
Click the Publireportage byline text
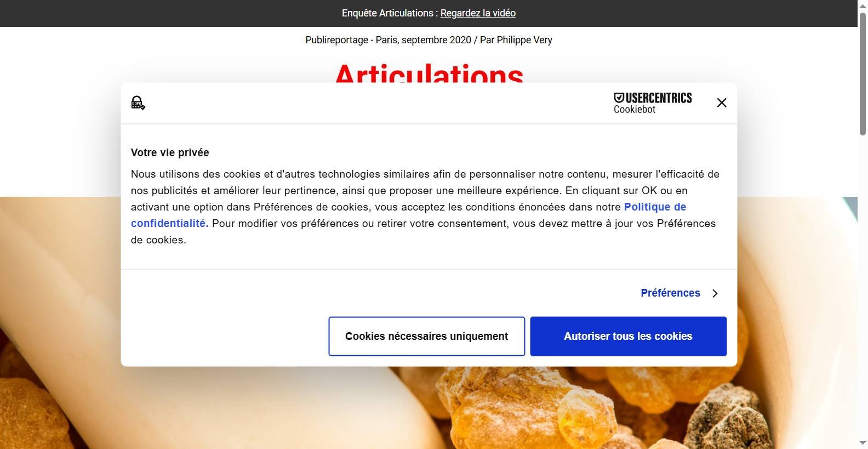(429, 40)
